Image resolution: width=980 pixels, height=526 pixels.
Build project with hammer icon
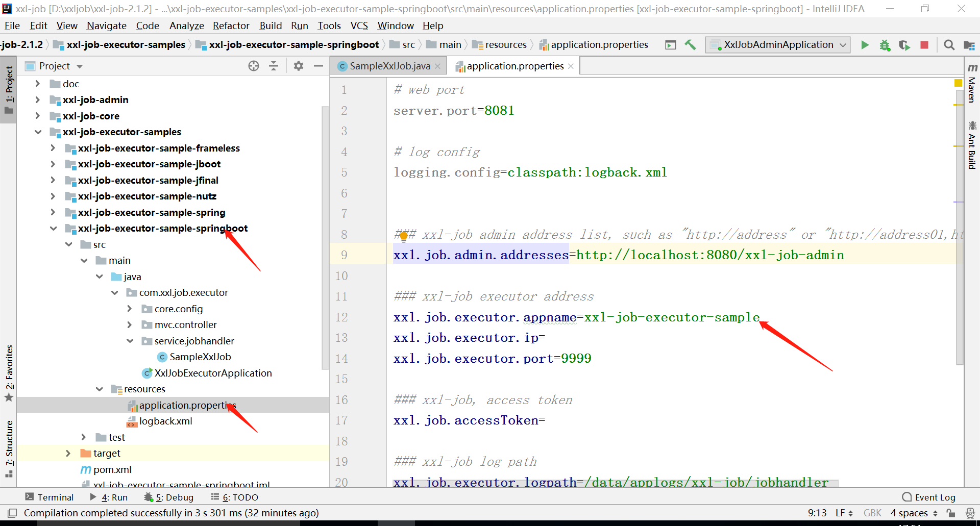click(x=690, y=45)
